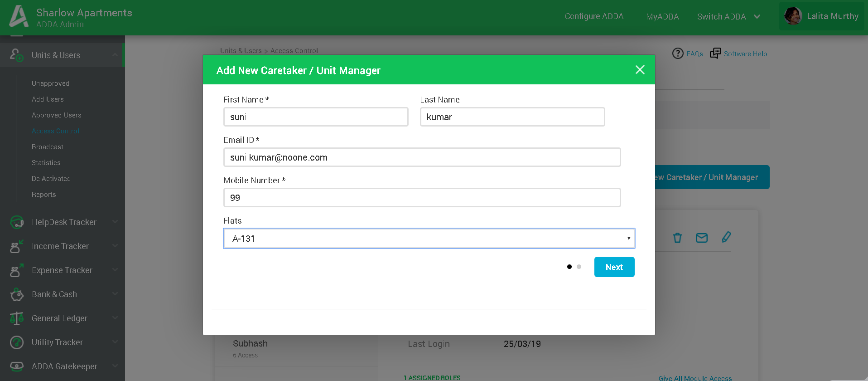Click the FAQs question mark icon
The image size is (868, 381).
point(678,54)
